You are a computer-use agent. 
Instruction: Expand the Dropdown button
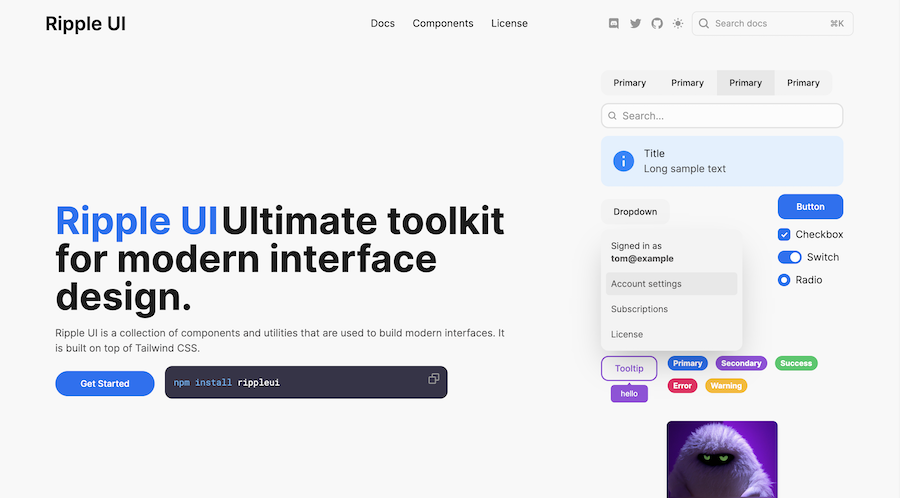point(635,212)
